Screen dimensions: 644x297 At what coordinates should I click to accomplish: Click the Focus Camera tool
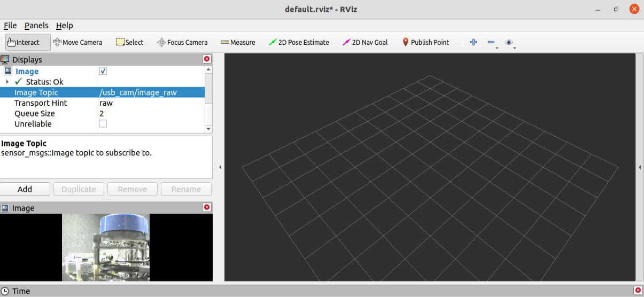pos(182,42)
